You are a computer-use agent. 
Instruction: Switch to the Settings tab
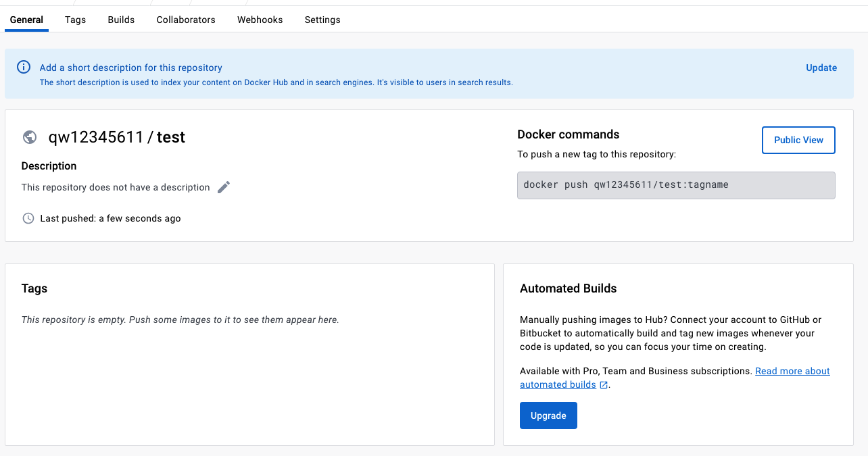click(322, 20)
